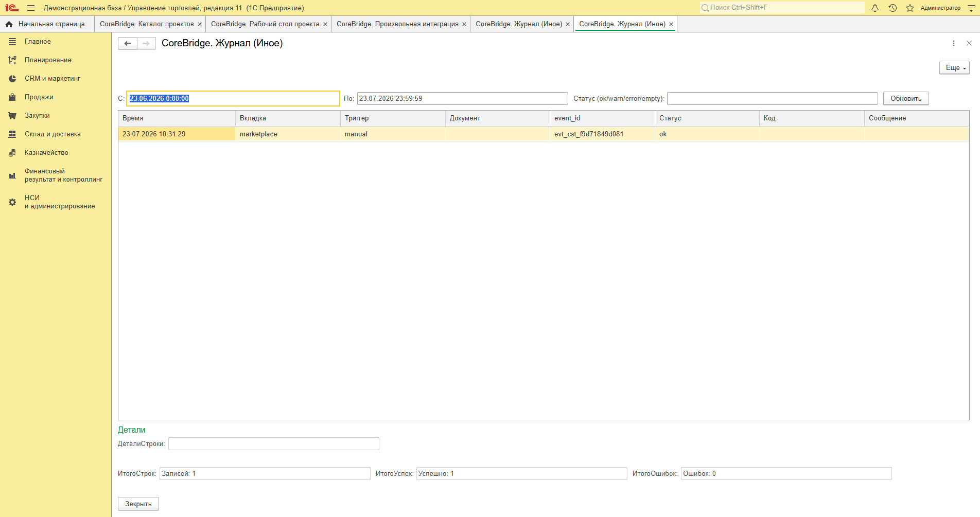Sort by the event_id column header
Image resolution: width=980 pixels, height=517 pixels.
(x=602, y=118)
